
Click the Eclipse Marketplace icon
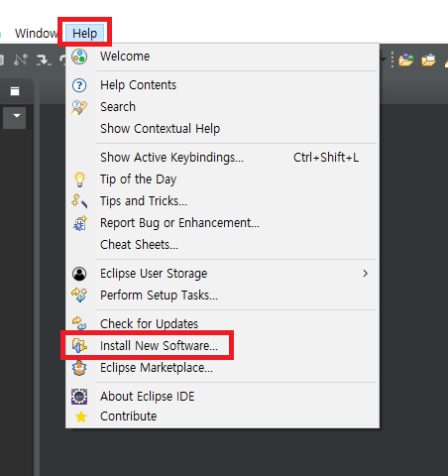coord(79,368)
